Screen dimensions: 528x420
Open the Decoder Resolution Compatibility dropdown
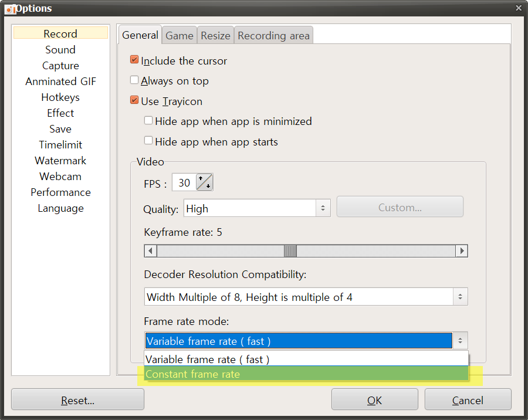(x=460, y=297)
